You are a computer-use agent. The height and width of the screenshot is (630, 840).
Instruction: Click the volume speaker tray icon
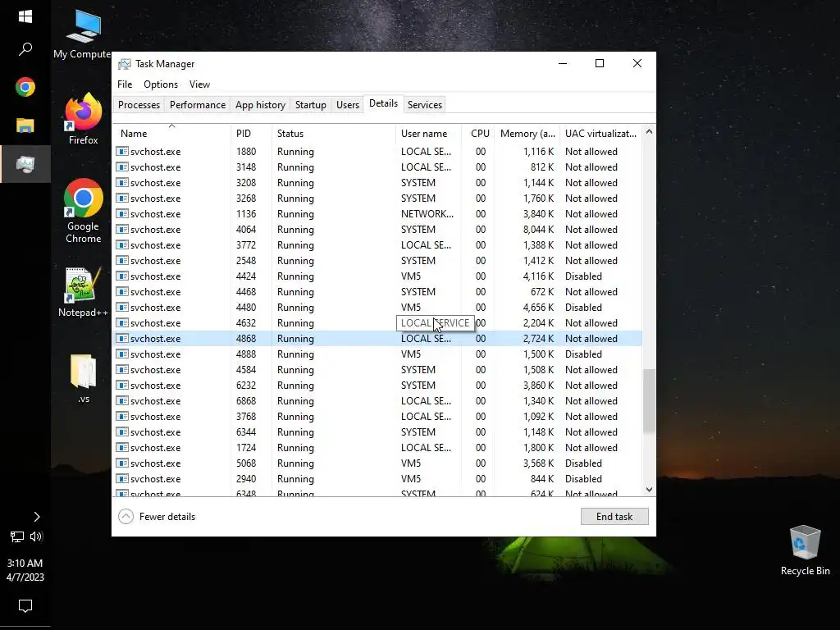[x=36, y=536]
